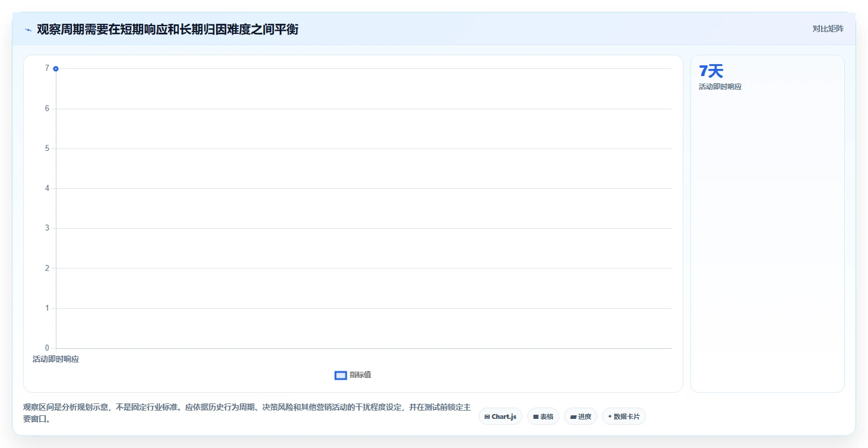Click the y-axis tick label 6
The width and height of the screenshot is (868, 448).
(x=47, y=109)
